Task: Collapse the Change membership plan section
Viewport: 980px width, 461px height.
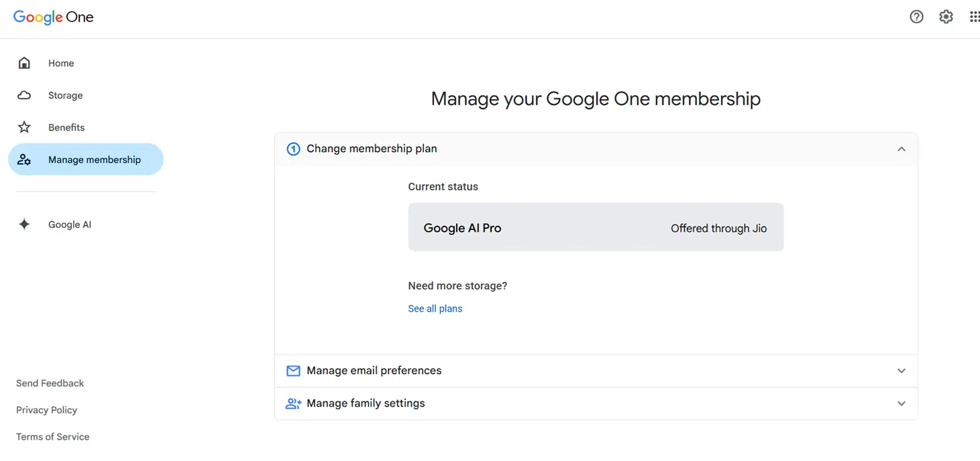Action: click(902, 149)
